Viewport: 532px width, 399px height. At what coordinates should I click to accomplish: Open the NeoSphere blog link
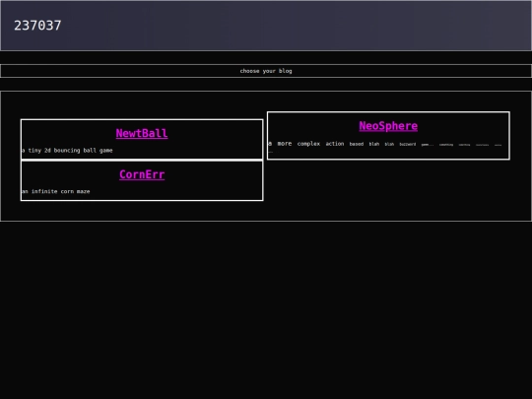point(388,126)
